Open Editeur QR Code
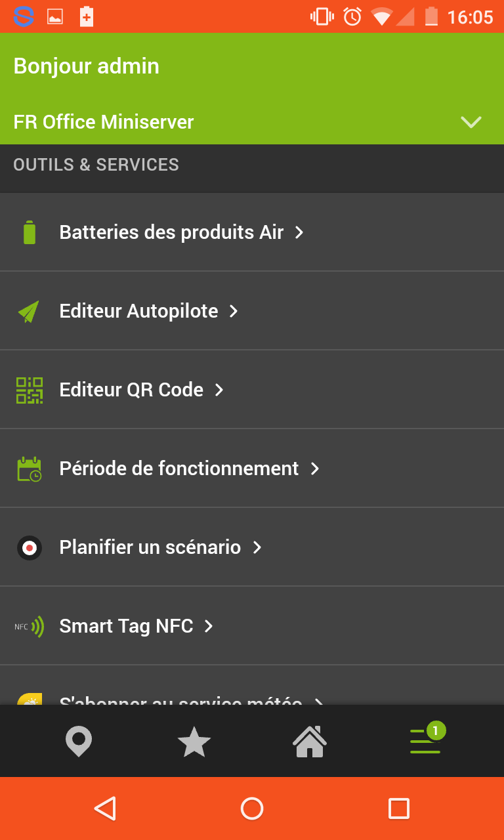 click(x=131, y=390)
